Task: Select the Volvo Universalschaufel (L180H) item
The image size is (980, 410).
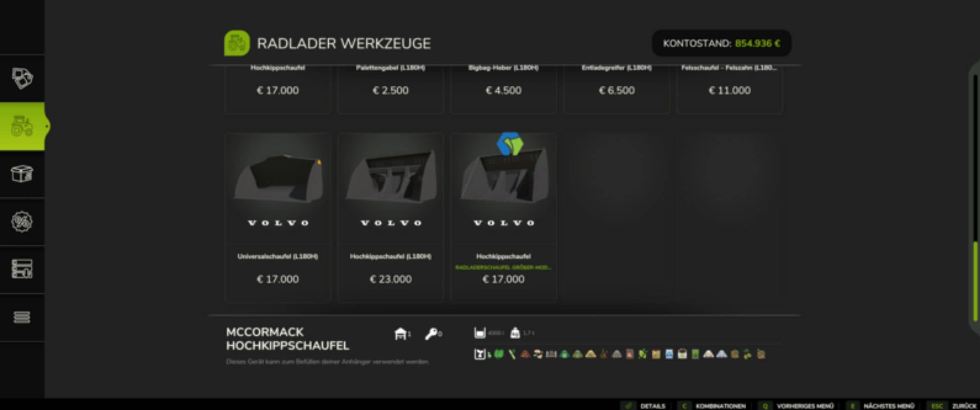Action: pos(278,218)
